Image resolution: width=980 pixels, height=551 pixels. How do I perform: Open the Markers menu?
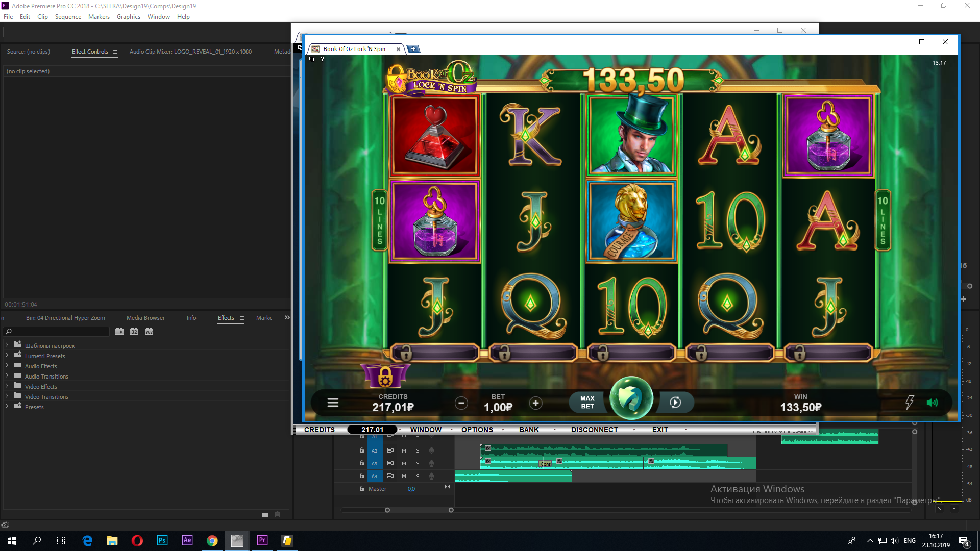[99, 17]
